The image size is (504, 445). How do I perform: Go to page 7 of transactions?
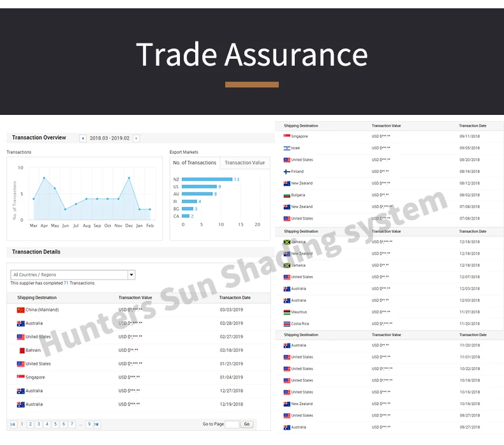(72, 424)
